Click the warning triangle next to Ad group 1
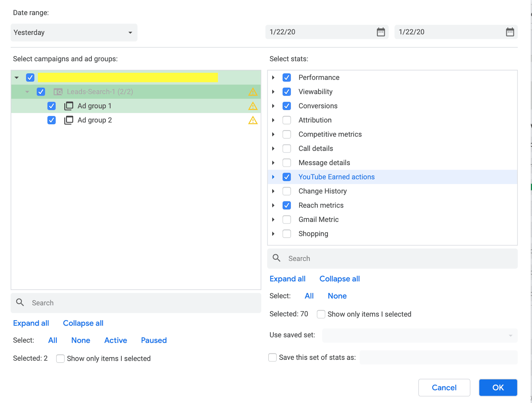The image size is (532, 403). (253, 106)
